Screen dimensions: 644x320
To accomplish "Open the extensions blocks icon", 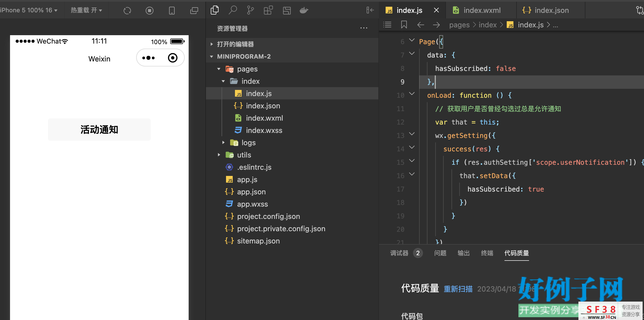I will click(268, 10).
